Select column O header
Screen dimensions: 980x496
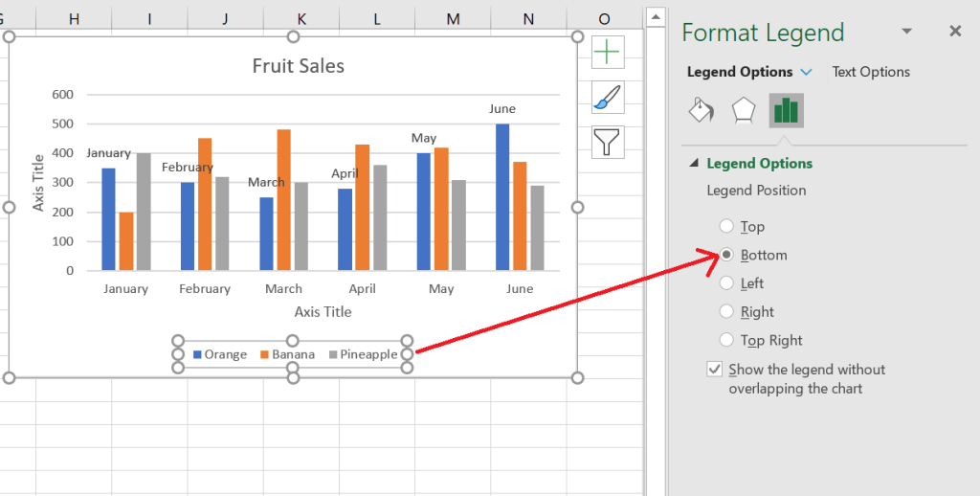click(604, 19)
